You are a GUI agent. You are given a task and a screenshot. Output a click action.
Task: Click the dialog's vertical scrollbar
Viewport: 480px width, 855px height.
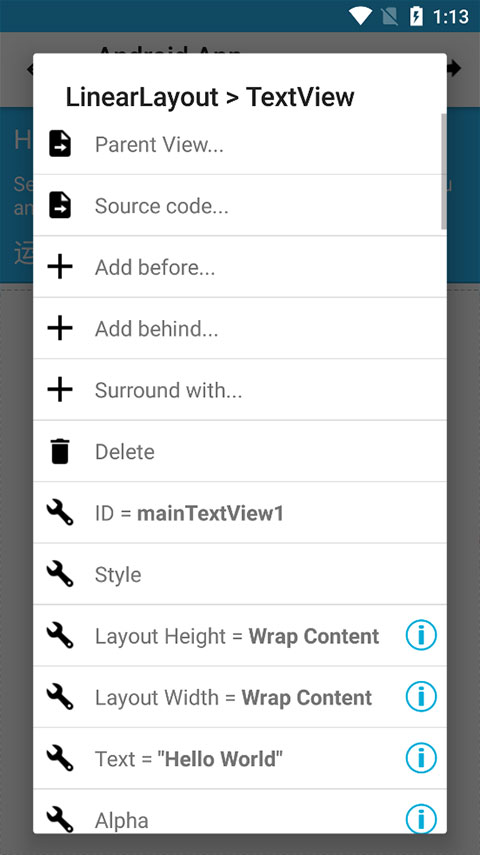point(444,171)
